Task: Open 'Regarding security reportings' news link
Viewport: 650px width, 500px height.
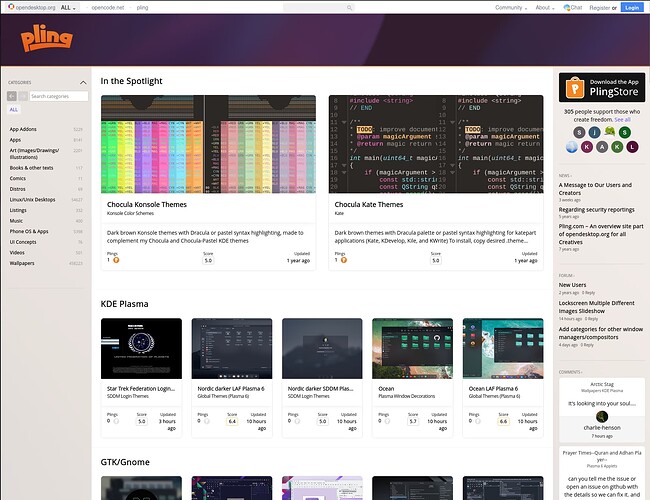Action: coord(597,210)
